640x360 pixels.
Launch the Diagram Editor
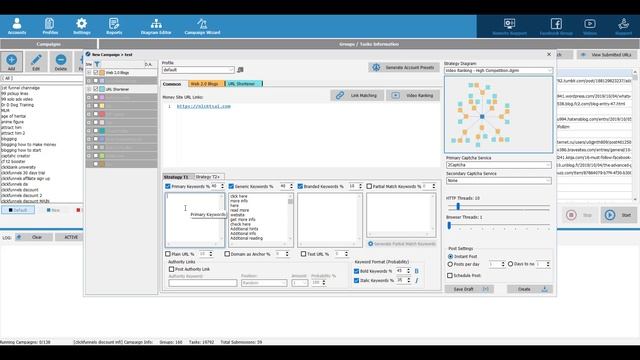pyautogui.click(x=156, y=26)
